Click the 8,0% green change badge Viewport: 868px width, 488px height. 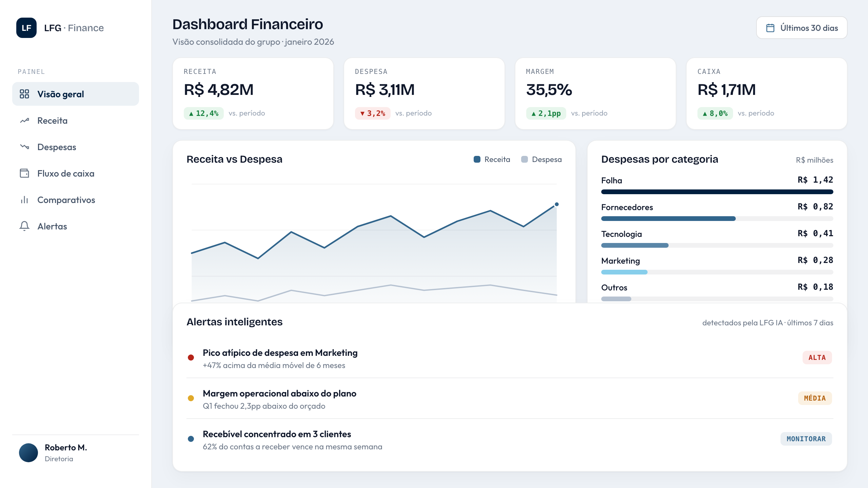(715, 113)
